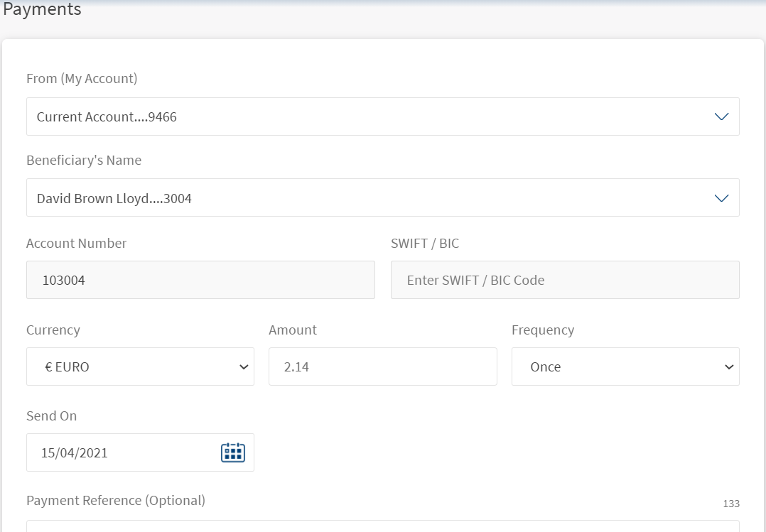The width and height of the screenshot is (766, 532).
Task: Click the chevron beside David Brown Lloyd
Action: [x=721, y=198]
